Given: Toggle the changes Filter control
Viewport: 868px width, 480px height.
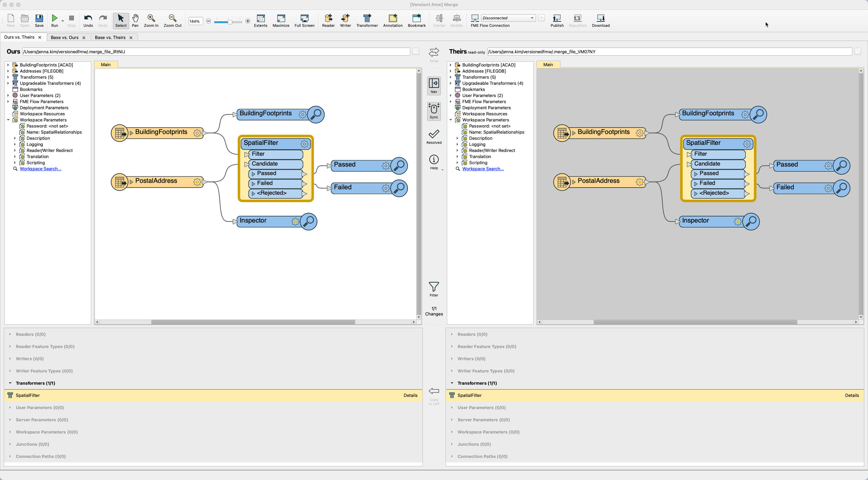Looking at the screenshot, I should [x=434, y=287].
